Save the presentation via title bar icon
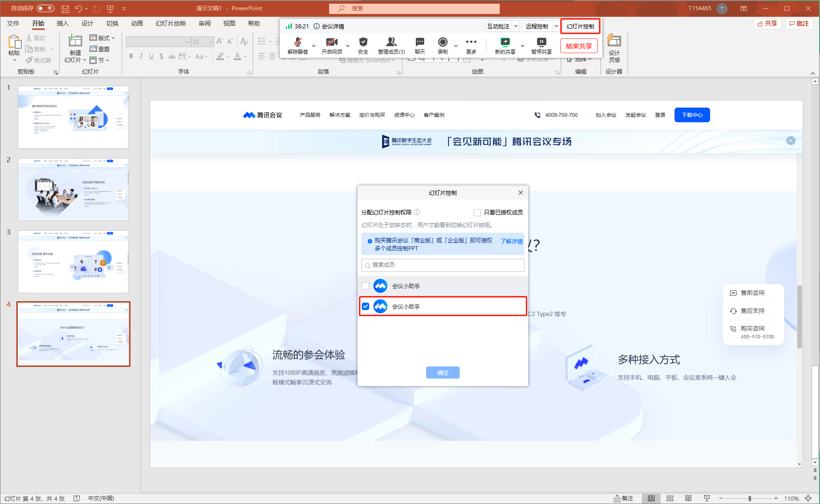The height and width of the screenshot is (504, 820). point(65,8)
